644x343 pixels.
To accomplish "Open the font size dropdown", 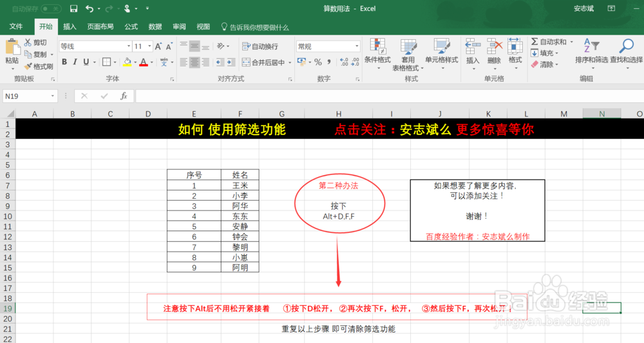I will coord(149,46).
